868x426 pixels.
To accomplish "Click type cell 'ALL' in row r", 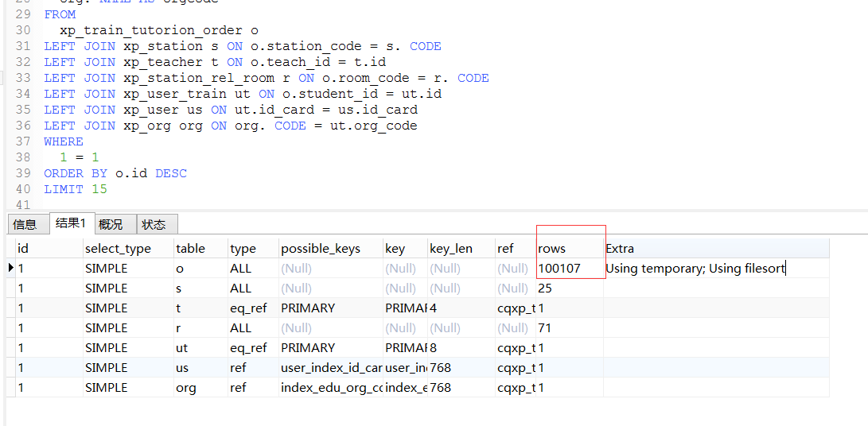I will pos(253,328).
